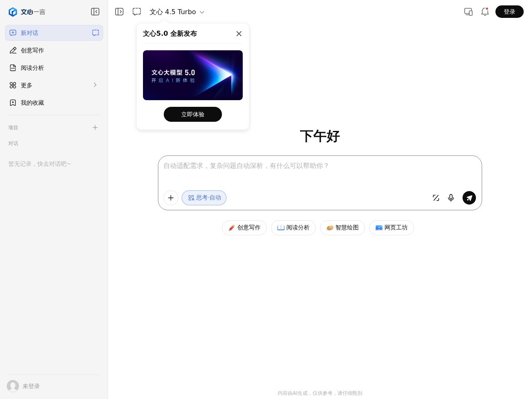Open the screen capture icon in the toolbar

pos(137,12)
